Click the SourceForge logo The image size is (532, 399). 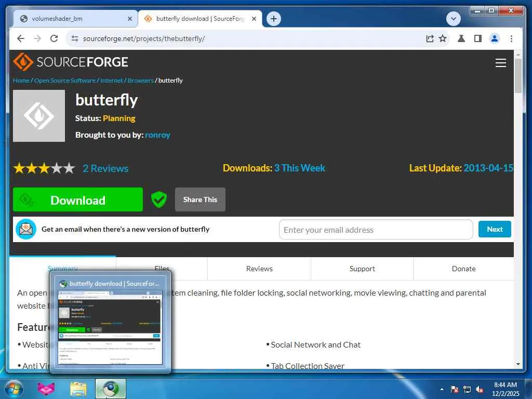[71, 62]
